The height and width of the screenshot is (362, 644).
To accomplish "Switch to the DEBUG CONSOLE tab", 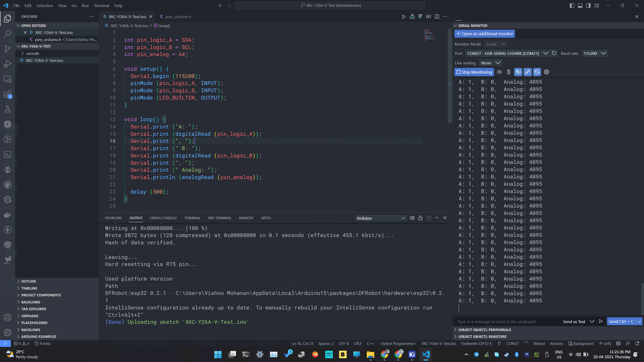I will (x=163, y=218).
